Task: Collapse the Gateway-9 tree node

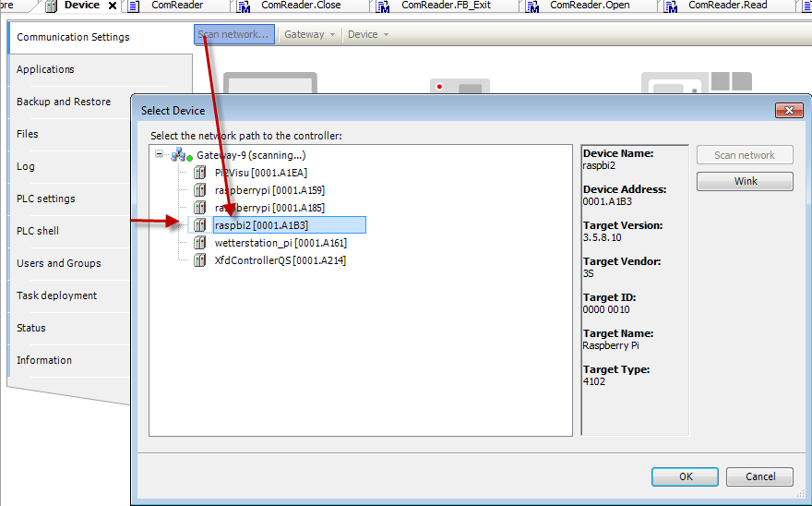Action: point(160,155)
